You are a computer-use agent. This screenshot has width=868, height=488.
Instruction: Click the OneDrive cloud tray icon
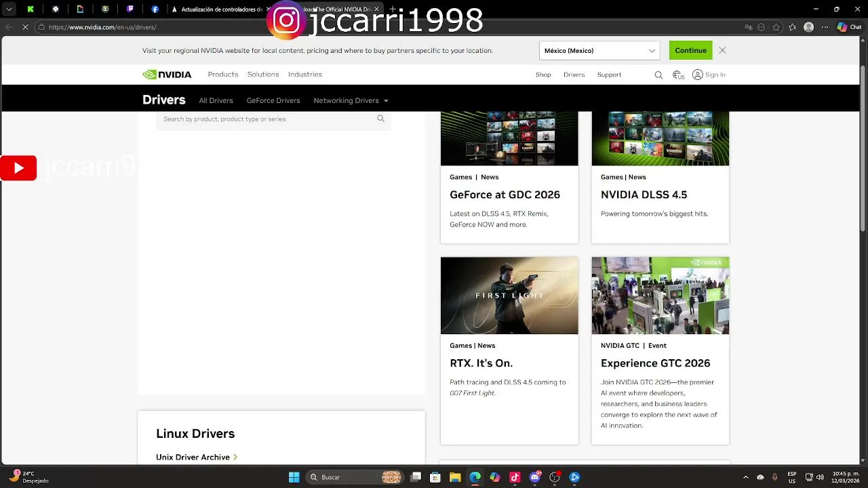click(x=760, y=477)
